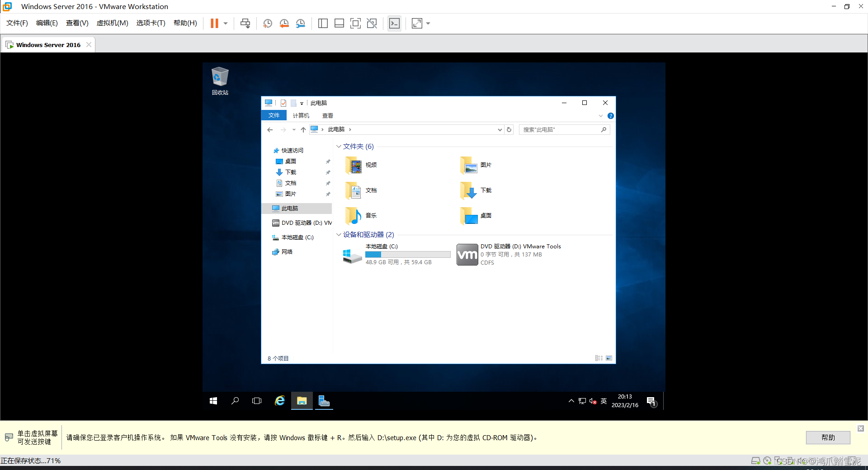Screen dimensions: 868x470
Task: Open the address bar history dropdown
Action: pos(500,130)
